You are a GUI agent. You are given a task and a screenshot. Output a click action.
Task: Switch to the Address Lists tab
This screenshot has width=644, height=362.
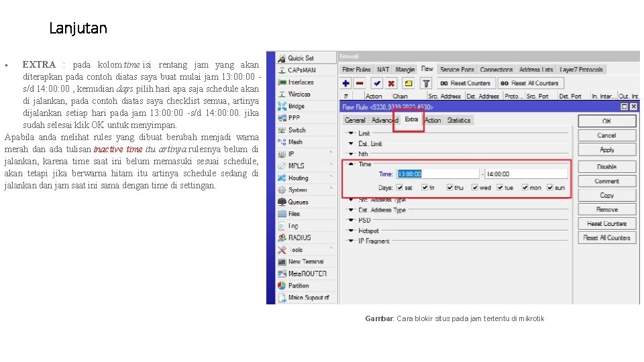coord(536,69)
